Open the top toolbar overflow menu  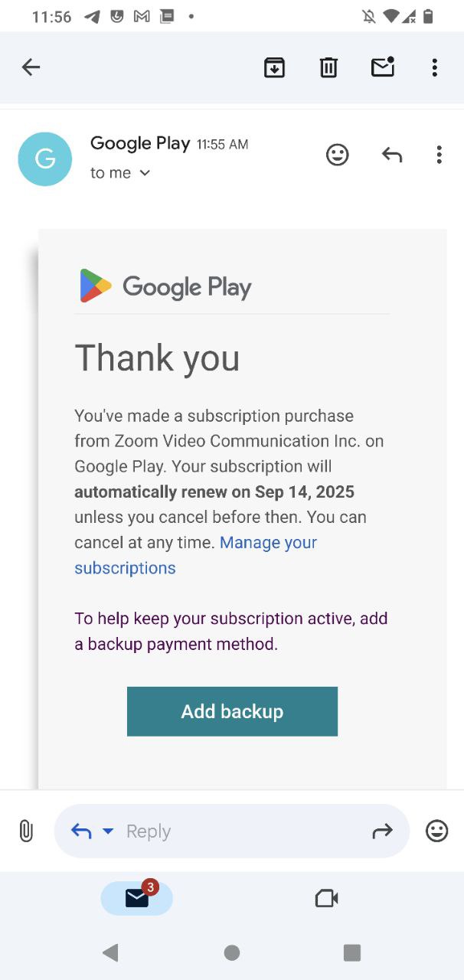click(434, 67)
